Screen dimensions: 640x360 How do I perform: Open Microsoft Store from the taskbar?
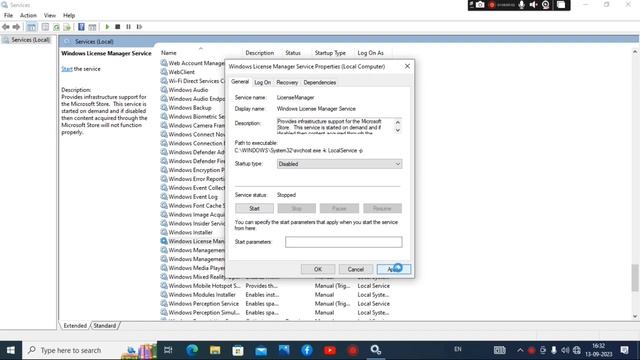[x=238, y=350]
